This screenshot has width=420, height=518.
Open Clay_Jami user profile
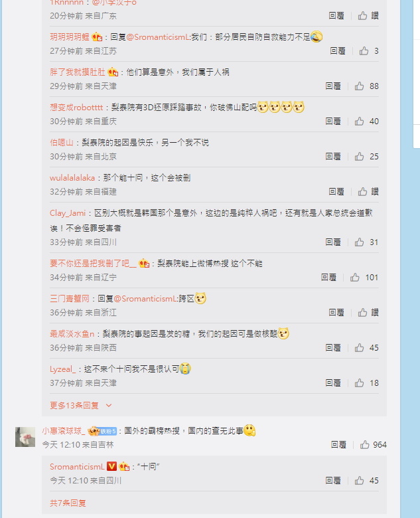point(68,213)
